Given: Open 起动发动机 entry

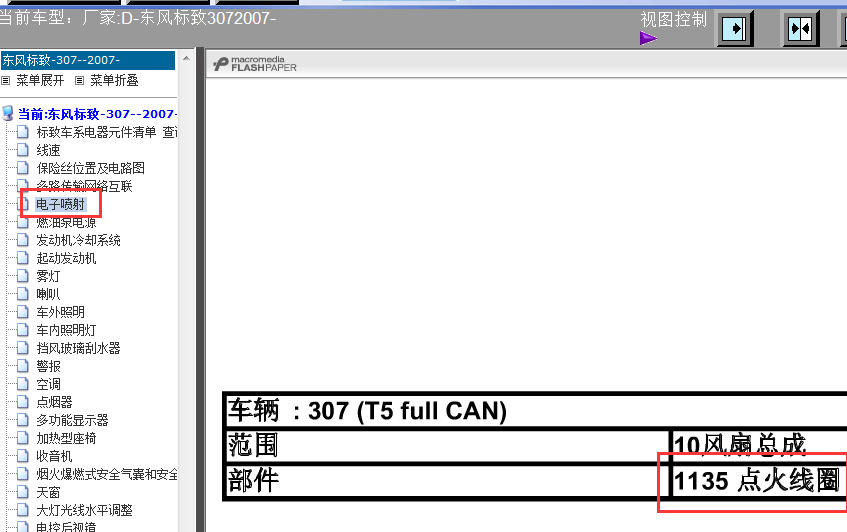Looking at the screenshot, I should tap(66, 258).
